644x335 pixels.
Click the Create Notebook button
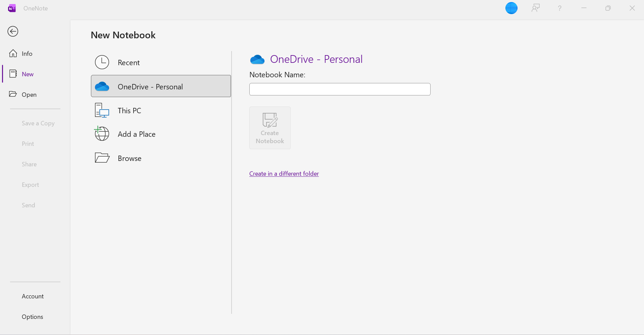coord(270,128)
